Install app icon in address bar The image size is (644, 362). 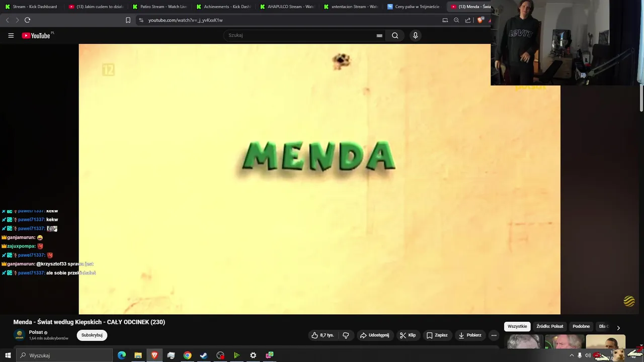click(x=445, y=20)
